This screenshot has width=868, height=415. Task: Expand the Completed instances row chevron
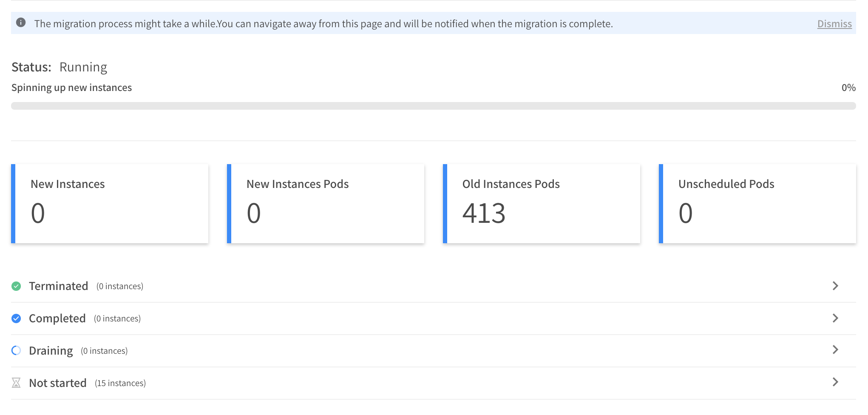[835, 318]
